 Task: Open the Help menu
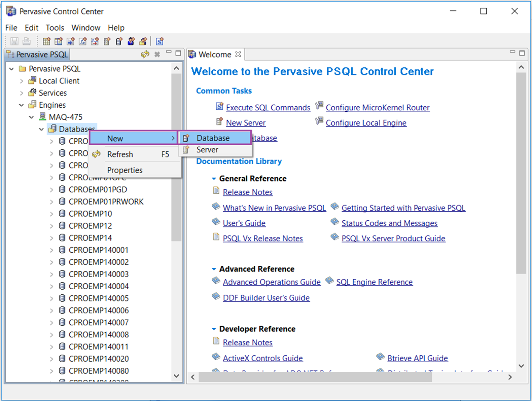(116, 28)
